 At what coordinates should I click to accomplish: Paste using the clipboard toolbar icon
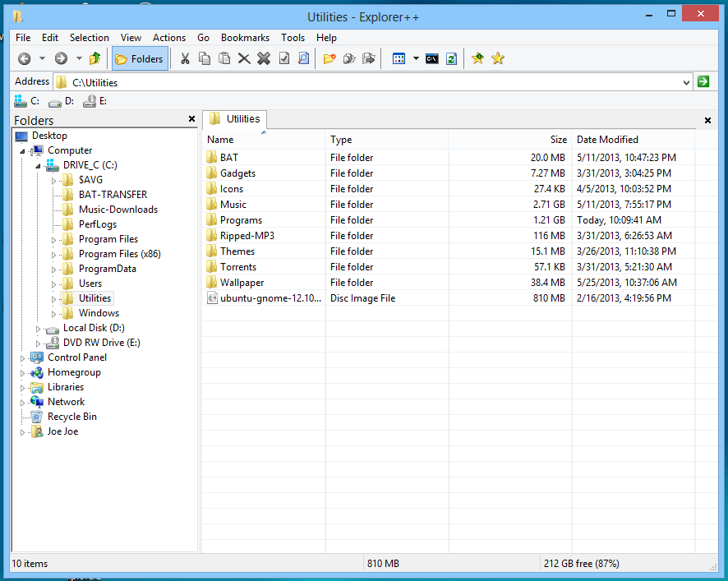(x=223, y=58)
